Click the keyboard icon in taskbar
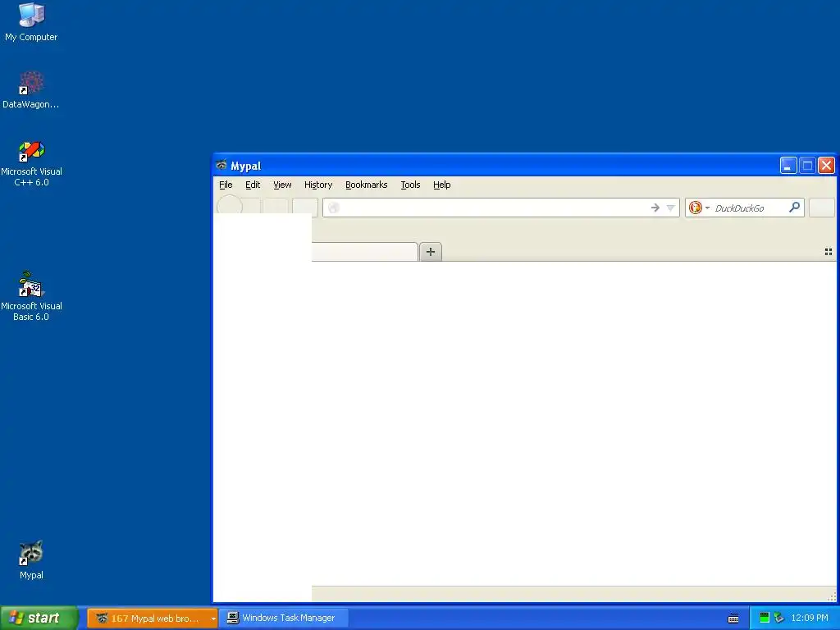840x630 pixels. pyautogui.click(x=733, y=619)
